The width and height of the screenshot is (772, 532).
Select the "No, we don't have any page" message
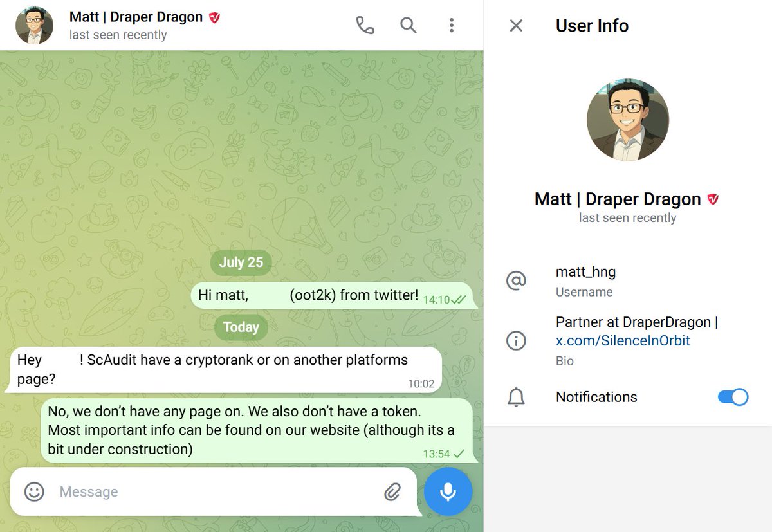tap(257, 430)
